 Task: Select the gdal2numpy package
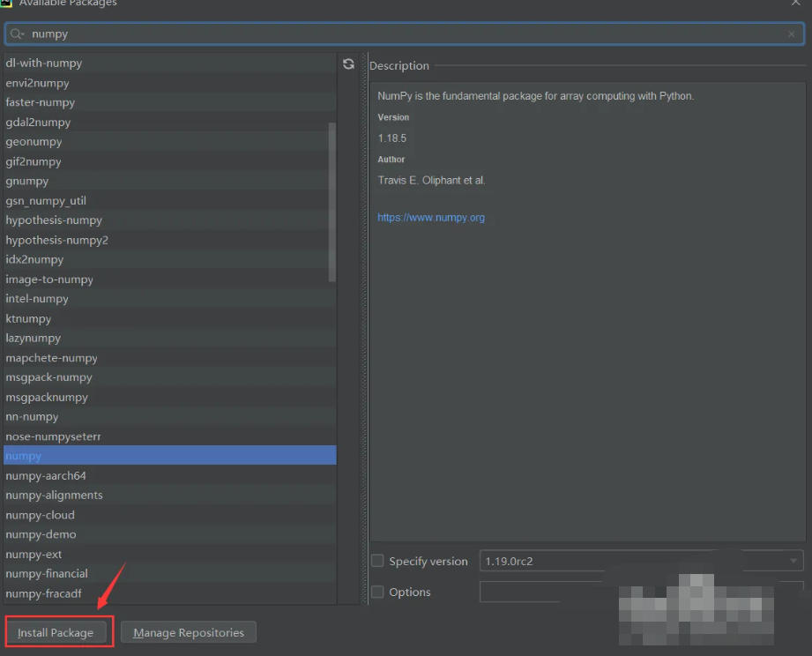pyautogui.click(x=38, y=122)
